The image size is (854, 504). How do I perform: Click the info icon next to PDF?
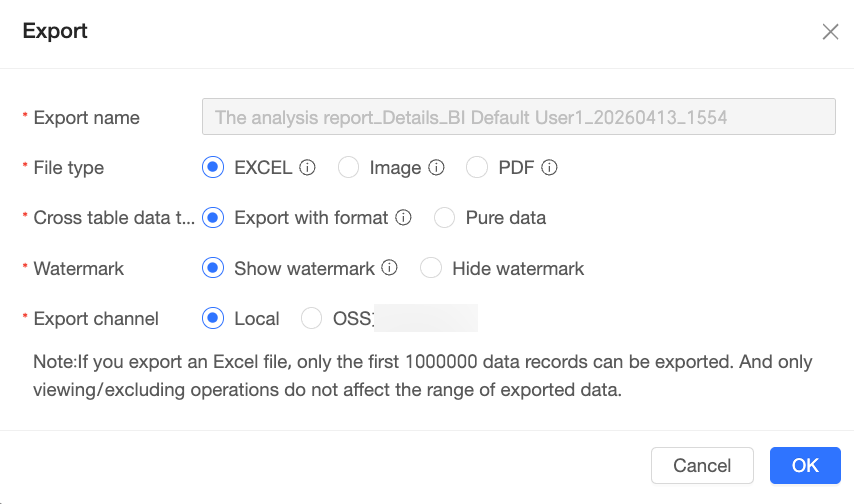tap(549, 167)
